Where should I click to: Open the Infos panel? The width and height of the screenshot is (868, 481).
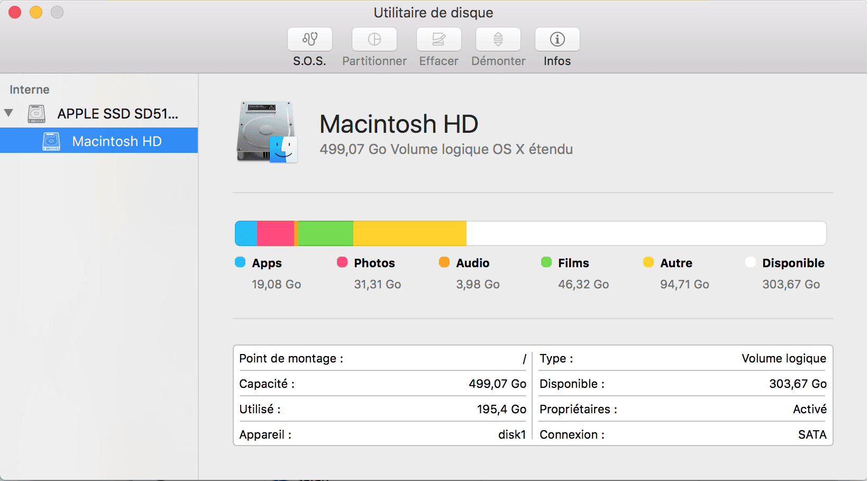[558, 39]
